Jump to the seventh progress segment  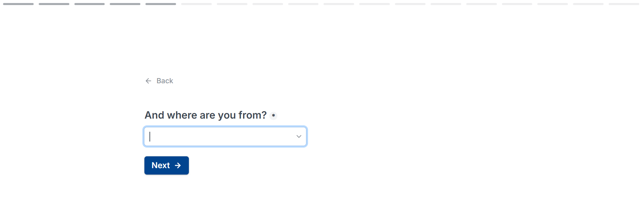point(232,4)
